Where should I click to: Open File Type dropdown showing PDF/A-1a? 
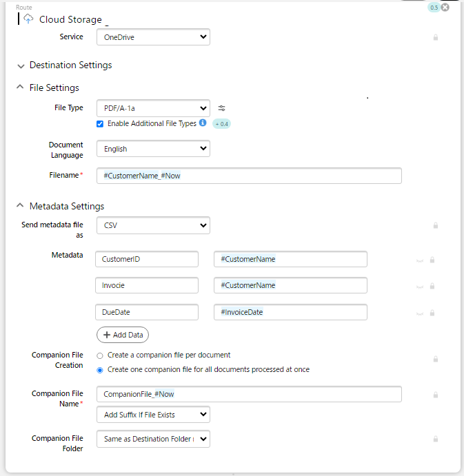click(153, 108)
